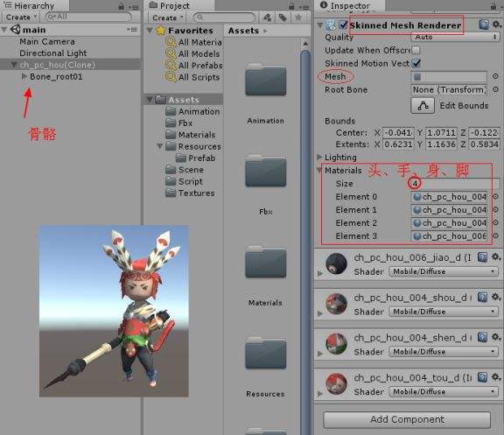The height and width of the screenshot is (435, 504).
Task: Open shader dropdown for ch_pc_hou_006_jiao_d
Action: point(444,271)
